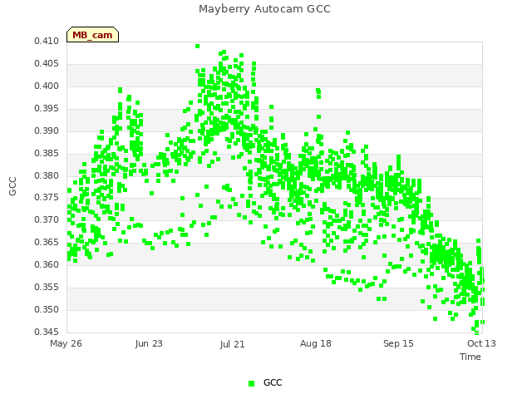Click the green GCC legend marker

[251, 383]
